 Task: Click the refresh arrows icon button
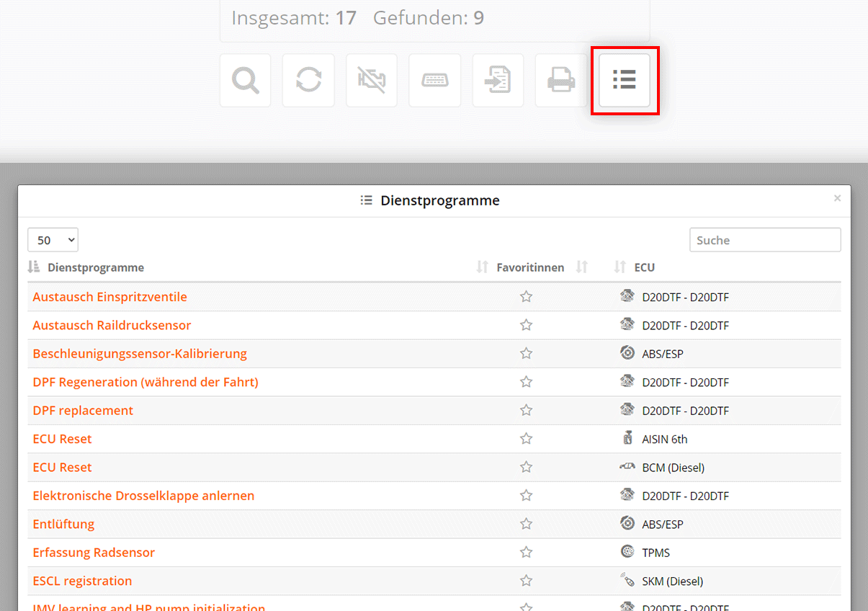coord(308,81)
